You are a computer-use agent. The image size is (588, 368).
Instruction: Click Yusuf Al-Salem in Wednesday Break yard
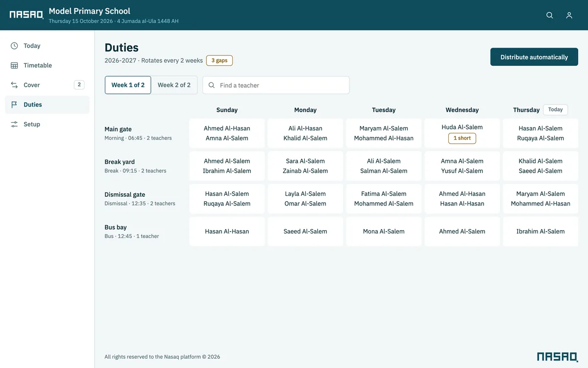click(462, 171)
